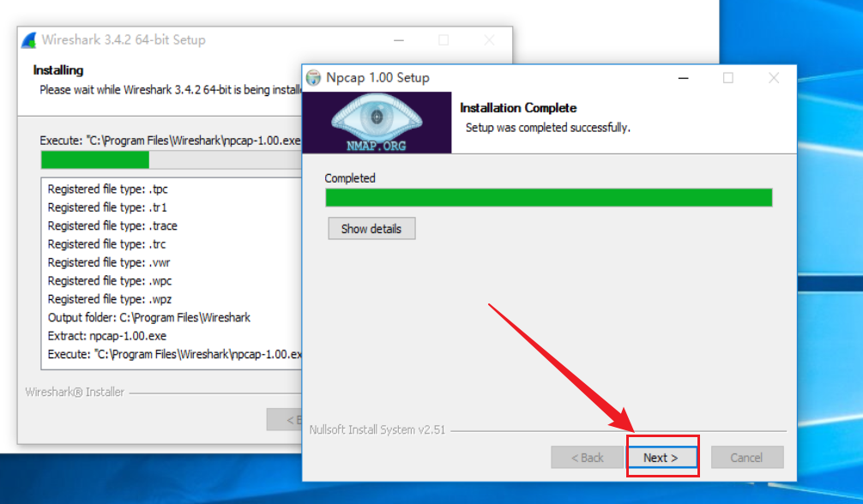The height and width of the screenshot is (504, 863).
Task: Click the Next > button in Npcap Setup
Action: 662,457
